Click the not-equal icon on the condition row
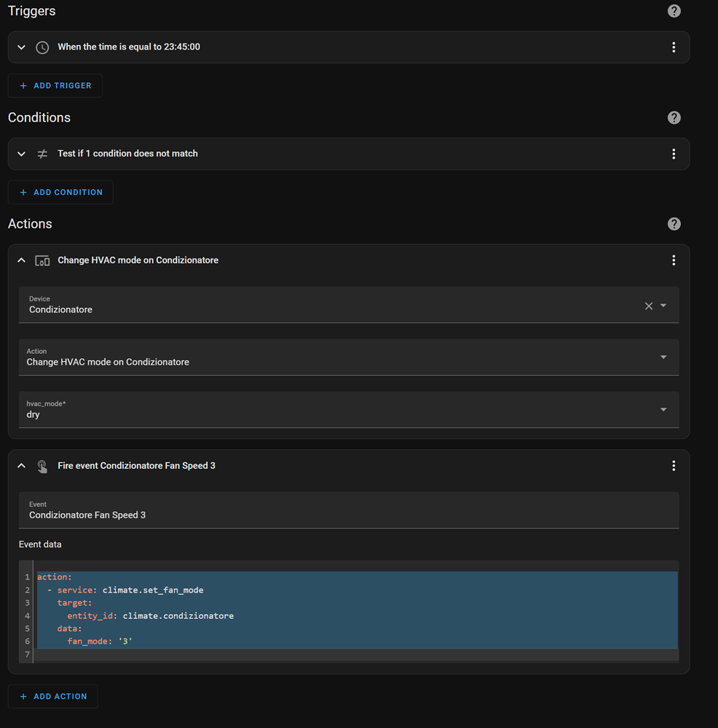This screenshot has height=728, width=718. pyautogui.click(x=42, y=154)
